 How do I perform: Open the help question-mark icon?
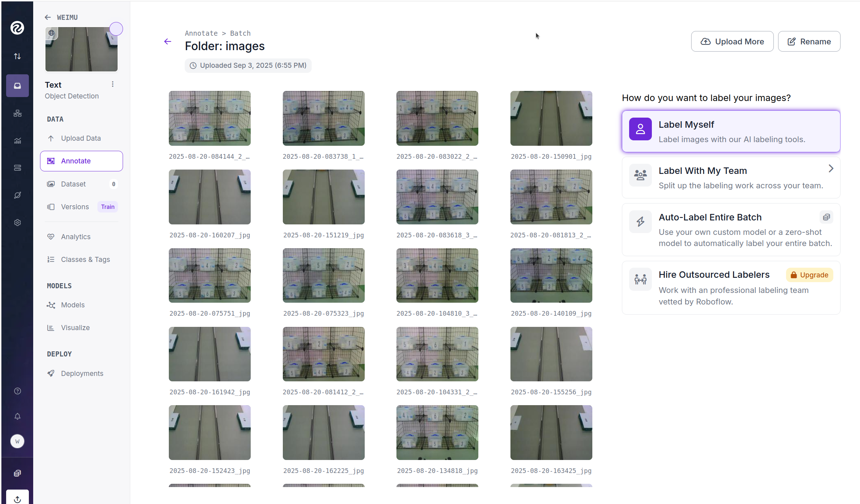click(x=17, y=391)
